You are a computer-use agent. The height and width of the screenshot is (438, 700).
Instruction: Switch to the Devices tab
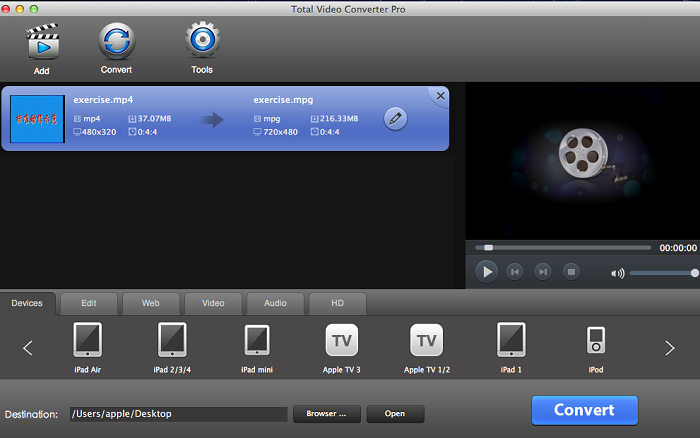pyautogui.click(x=27, y=303)
